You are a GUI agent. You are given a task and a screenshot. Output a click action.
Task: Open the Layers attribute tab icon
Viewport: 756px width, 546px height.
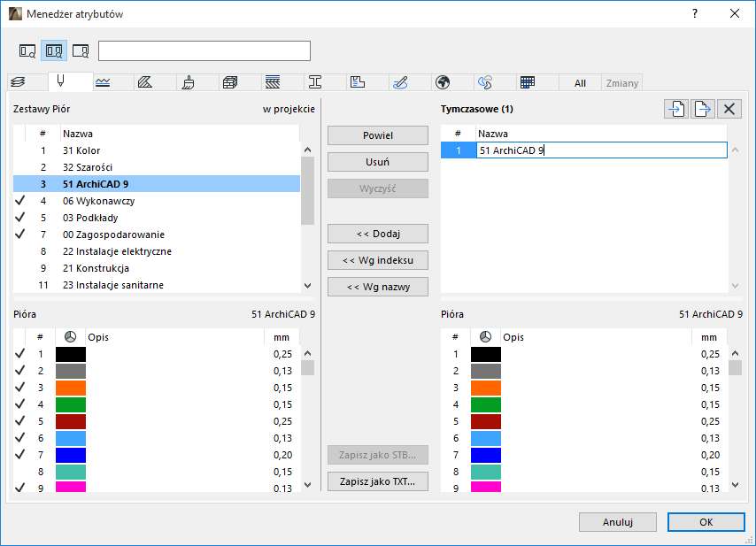click(x=19, y=82)
